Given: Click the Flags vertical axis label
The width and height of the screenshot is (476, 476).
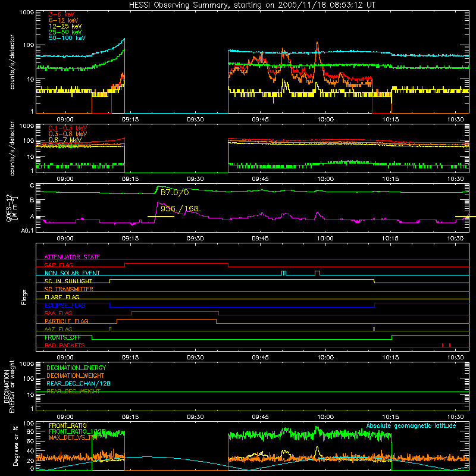Looking at the screenshot, I should (24, 297).
